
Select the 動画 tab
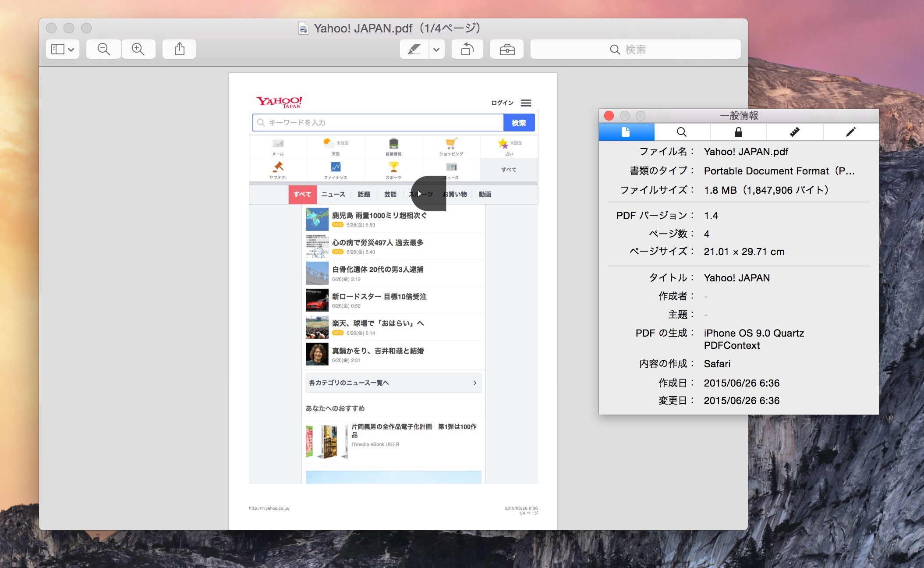pos(485,195)
